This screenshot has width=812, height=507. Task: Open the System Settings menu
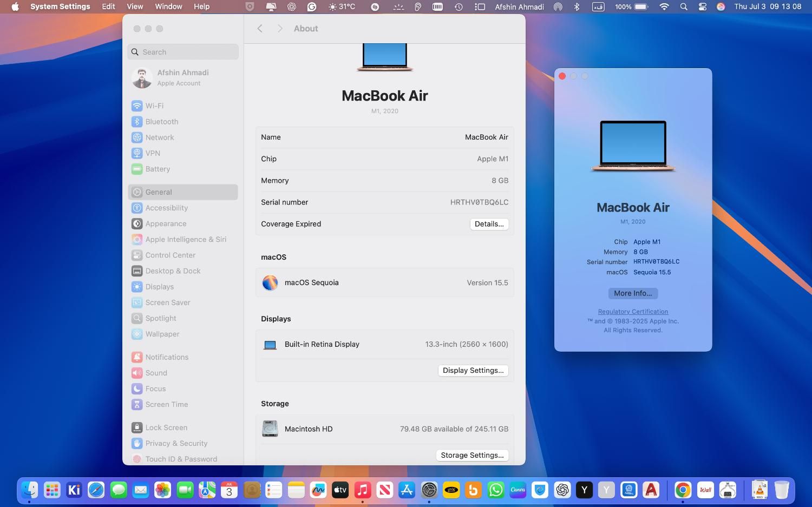pyautogui.click(x=60, y=6)
